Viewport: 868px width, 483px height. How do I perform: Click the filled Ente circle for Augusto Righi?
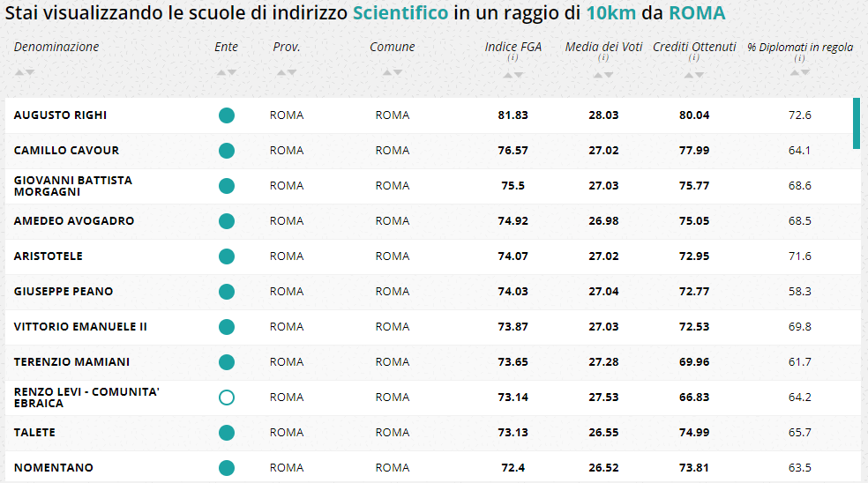(227, 115)
